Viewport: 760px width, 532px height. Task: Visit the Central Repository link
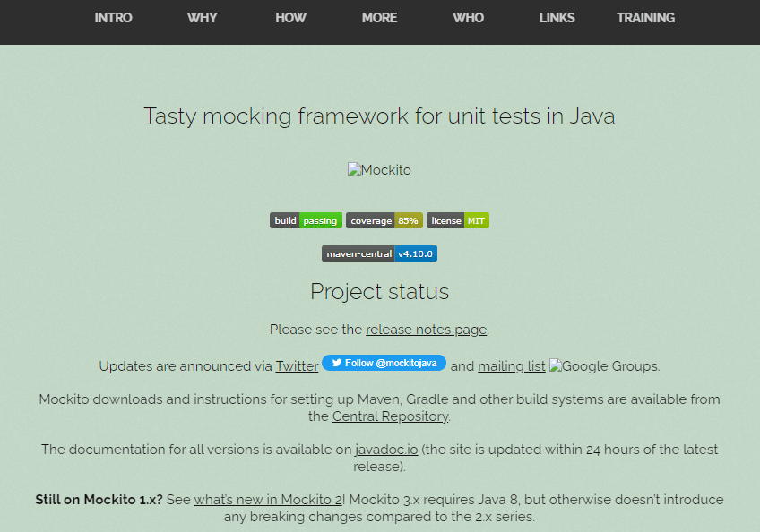[389, 416]
